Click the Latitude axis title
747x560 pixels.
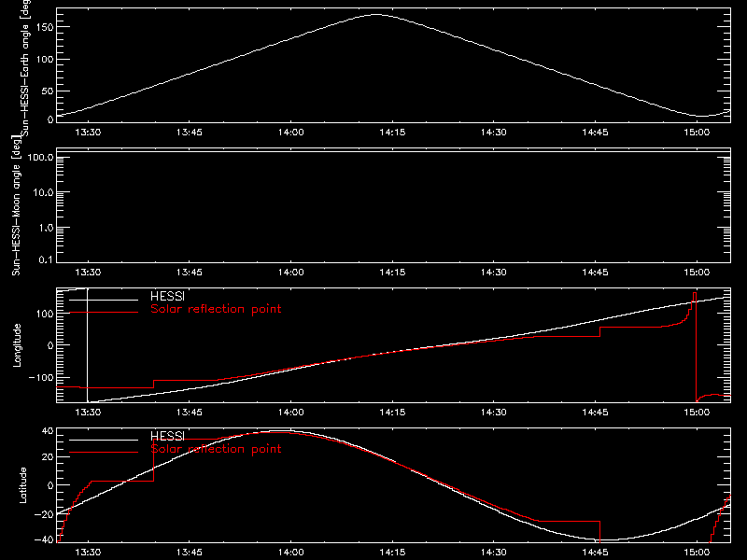pos(22,485)
